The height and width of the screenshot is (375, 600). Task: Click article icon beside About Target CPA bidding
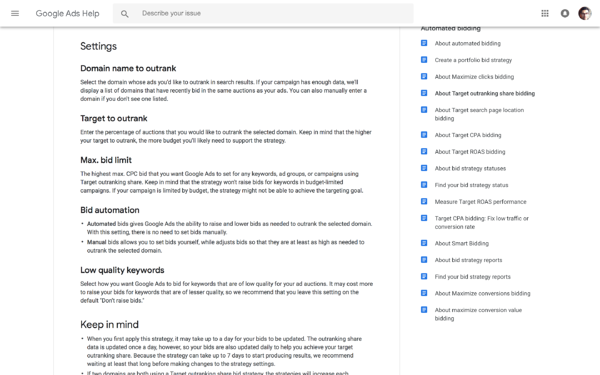point(424,135)
